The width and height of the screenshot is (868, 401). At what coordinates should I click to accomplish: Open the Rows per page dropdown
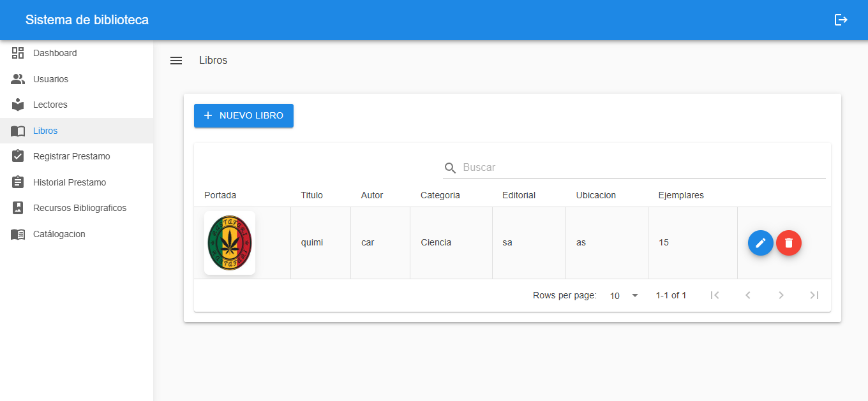click(624, 295)
